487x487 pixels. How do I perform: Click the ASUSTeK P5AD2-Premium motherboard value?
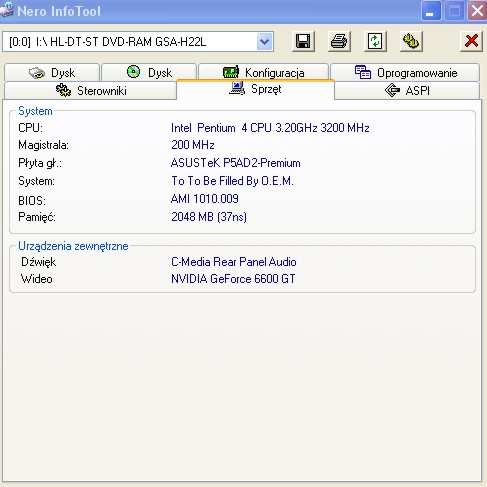point(236,163)
